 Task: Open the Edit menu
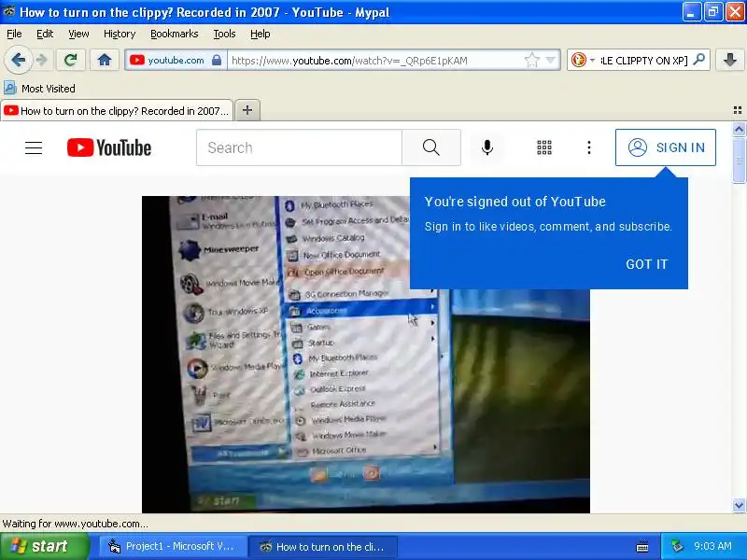[x=45, y=34]
